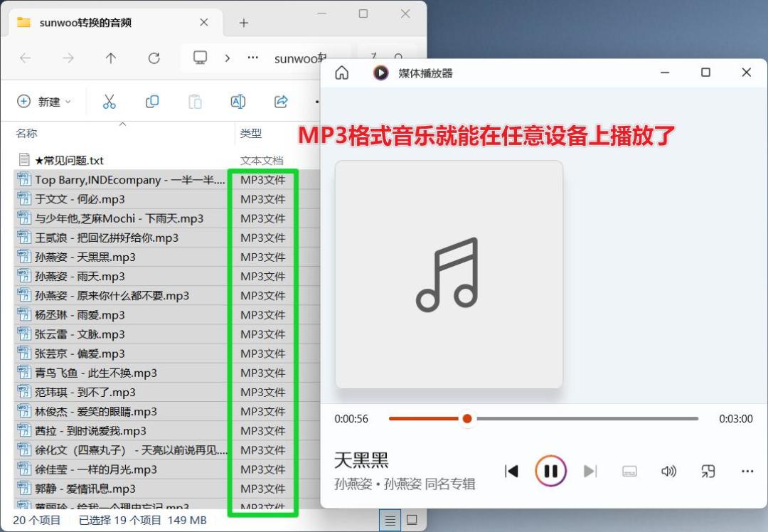Switch to details view in Explorer status bar
The image size is (768, 532).
390,520
